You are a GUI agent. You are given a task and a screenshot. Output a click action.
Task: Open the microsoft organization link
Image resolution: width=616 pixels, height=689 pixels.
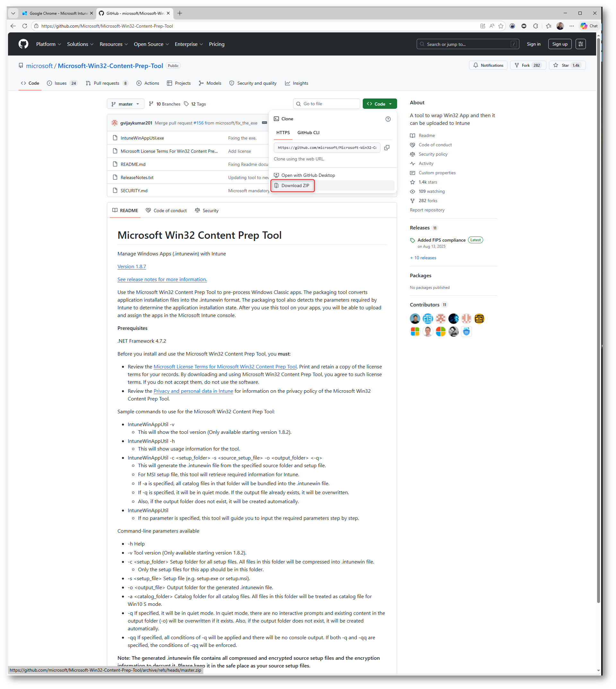[39, 66]
